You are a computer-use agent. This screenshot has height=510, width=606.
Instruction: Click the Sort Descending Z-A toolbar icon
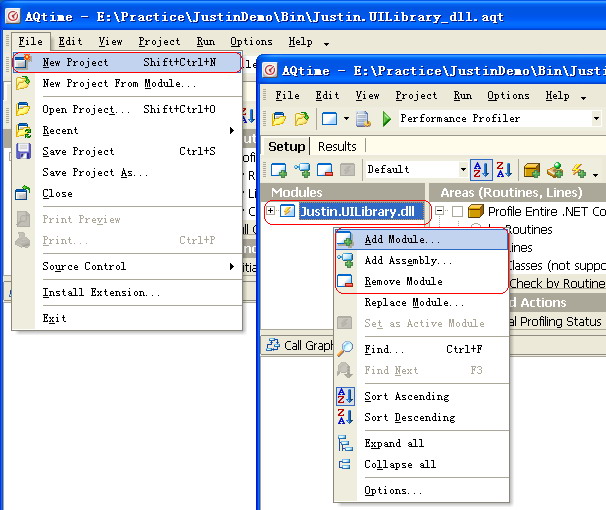click(504, 170)
